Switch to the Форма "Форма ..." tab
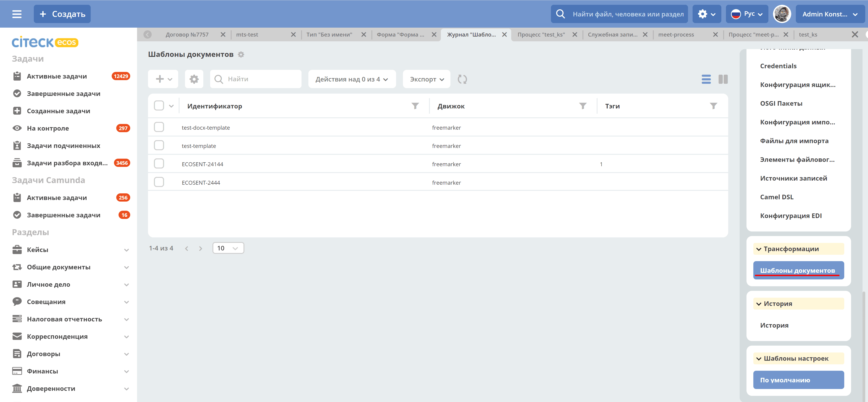Screen dimensions: 868x402 [400, 34]
